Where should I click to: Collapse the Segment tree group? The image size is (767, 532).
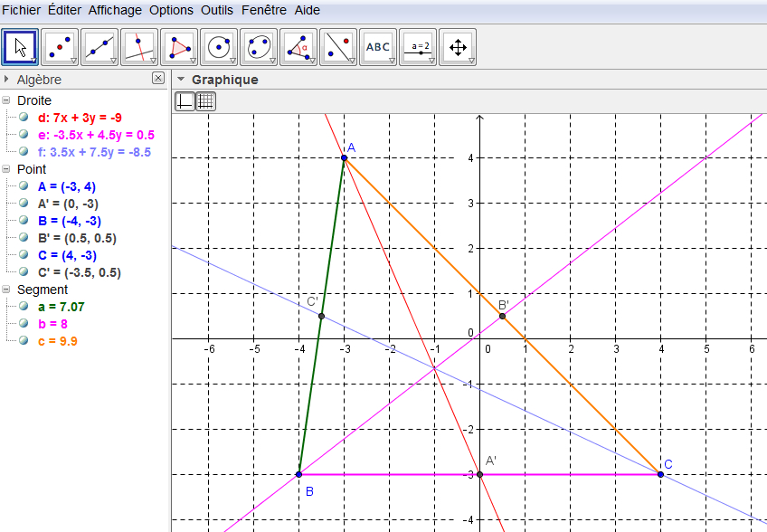pyautogui.click(x=7, y=290)
